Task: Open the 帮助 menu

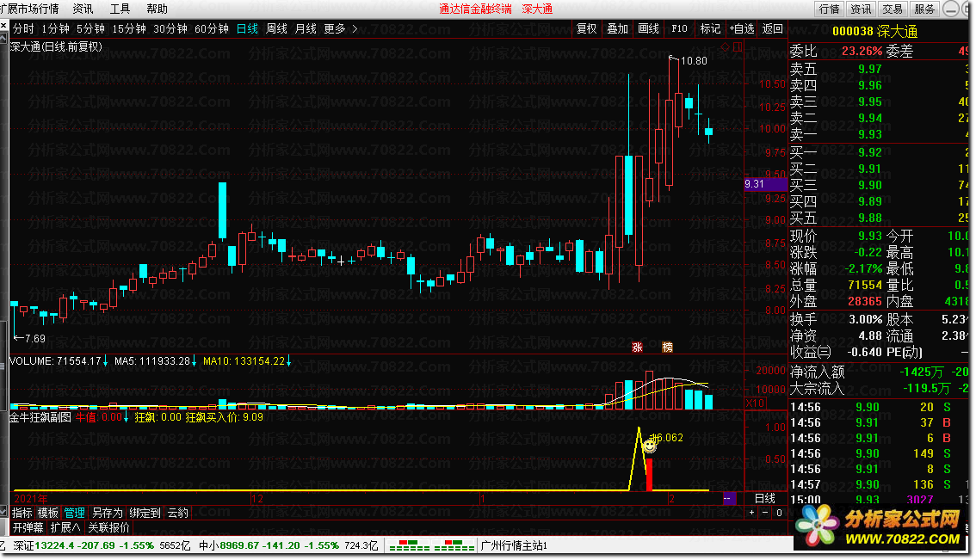Action: click(x=157, y=9)
